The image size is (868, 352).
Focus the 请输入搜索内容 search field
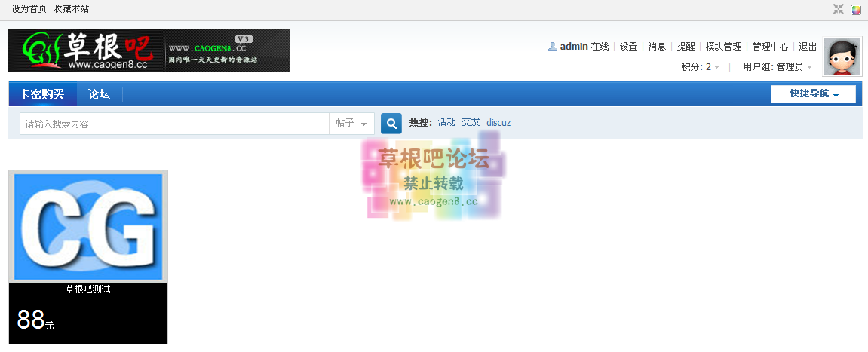174,124
